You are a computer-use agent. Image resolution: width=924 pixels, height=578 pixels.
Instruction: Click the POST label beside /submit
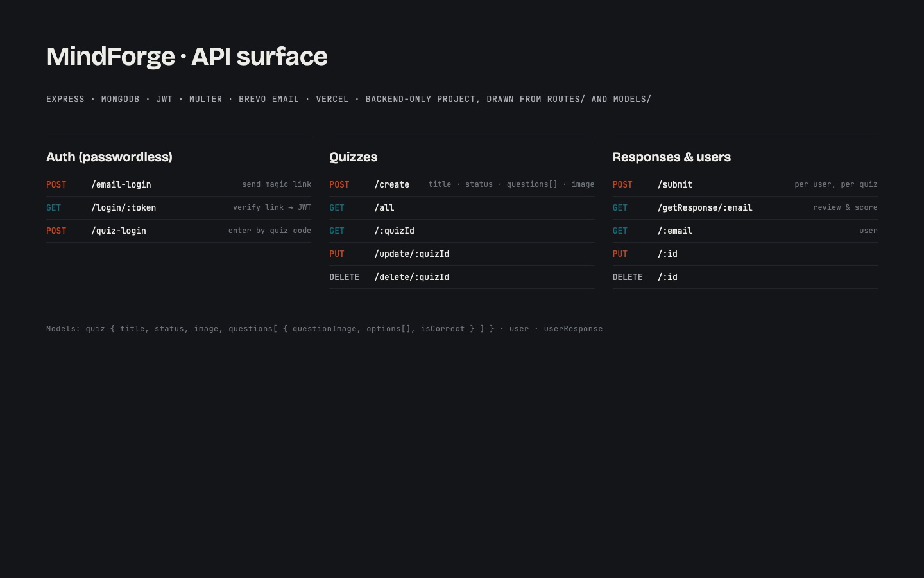[622, 184]
